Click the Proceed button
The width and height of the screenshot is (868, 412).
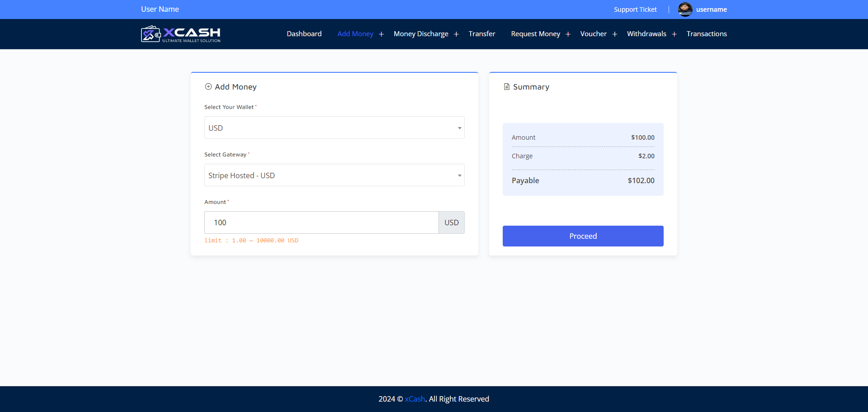click(583, 236)
